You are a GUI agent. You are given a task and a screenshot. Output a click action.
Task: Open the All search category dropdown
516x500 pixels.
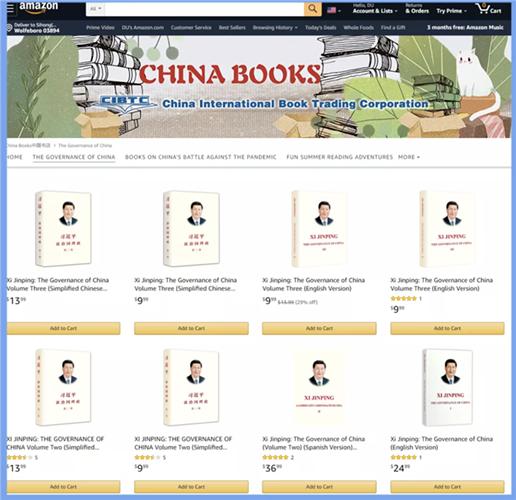(x=96, y=9)
